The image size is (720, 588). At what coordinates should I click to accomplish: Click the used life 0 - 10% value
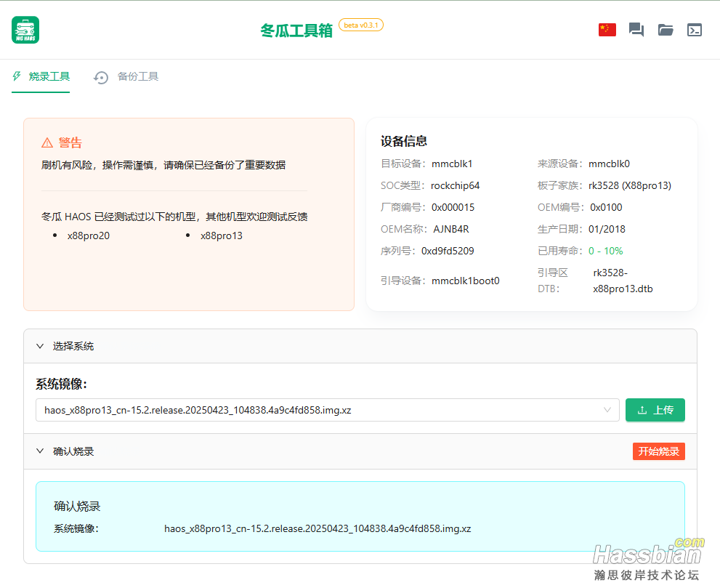click(606, 251)
